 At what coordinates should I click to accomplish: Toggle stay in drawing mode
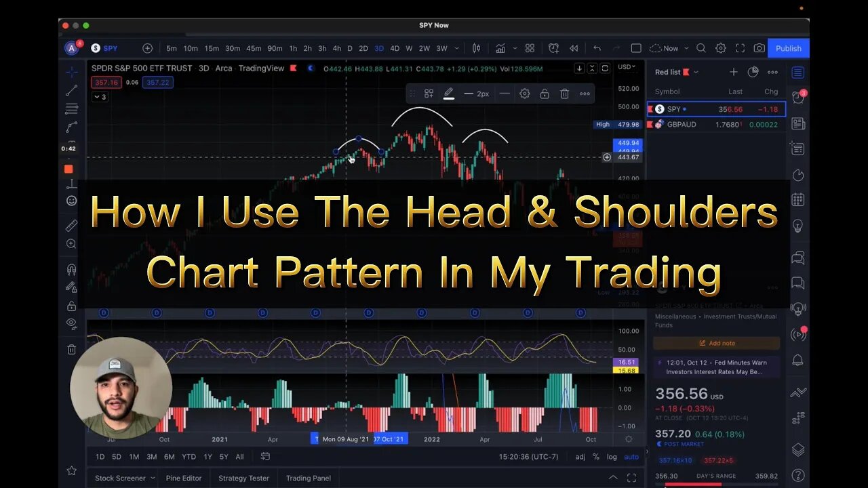point(71,287)
